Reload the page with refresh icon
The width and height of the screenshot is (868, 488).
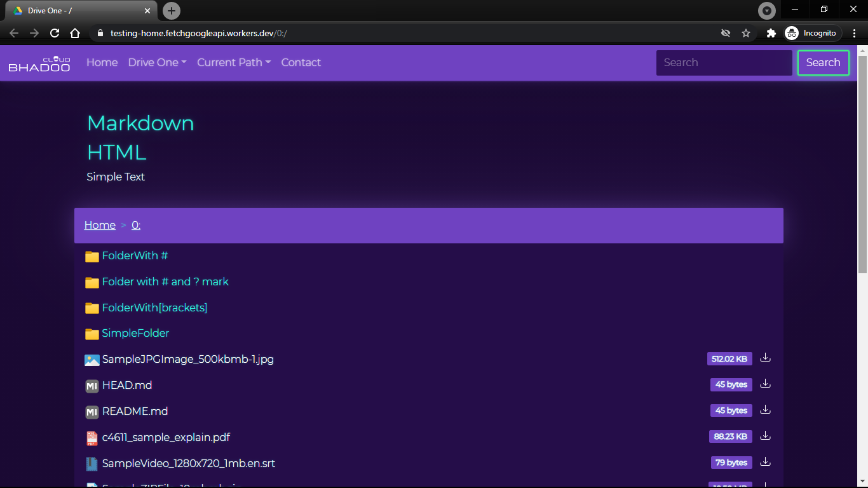(55, 33)
